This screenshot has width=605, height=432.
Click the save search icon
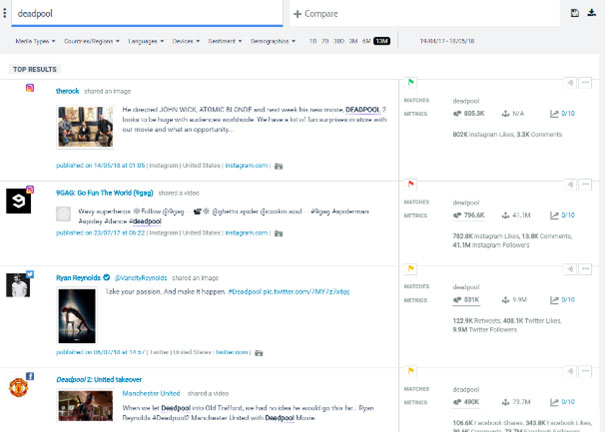coord(575,13)
